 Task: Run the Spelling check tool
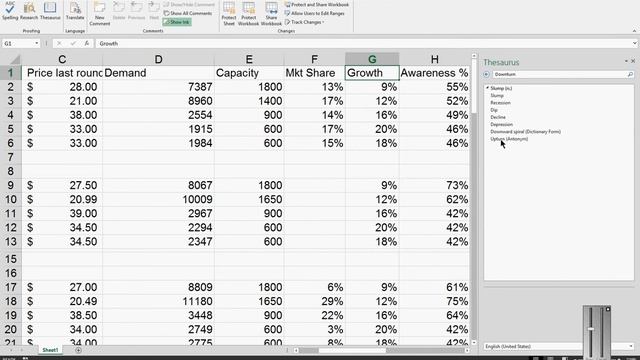point(10,11)
